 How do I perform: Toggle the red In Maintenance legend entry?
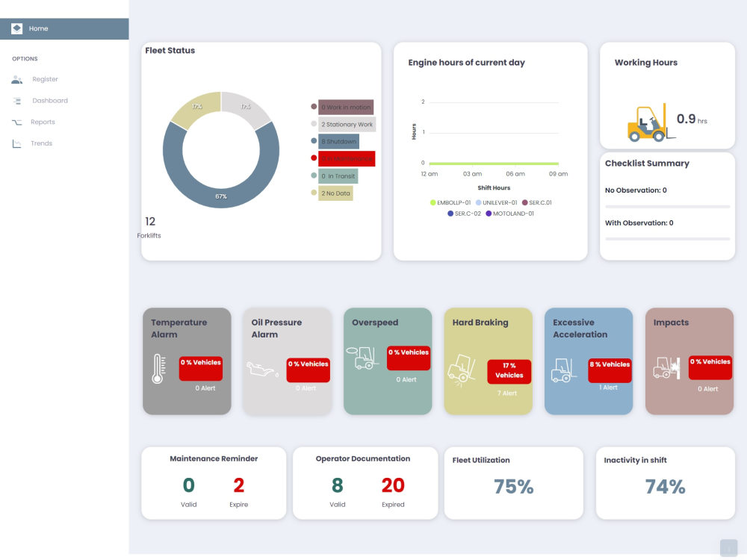pos(347,158)
